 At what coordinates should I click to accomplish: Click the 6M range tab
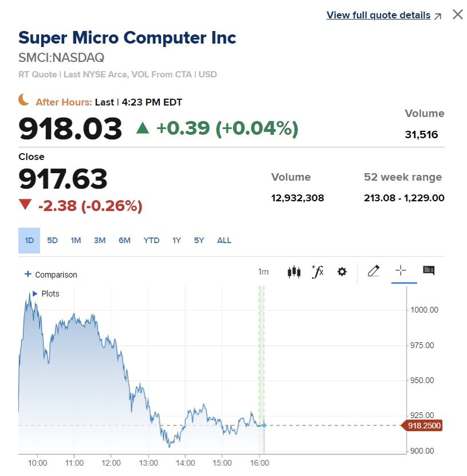click(x=124, y=240)
